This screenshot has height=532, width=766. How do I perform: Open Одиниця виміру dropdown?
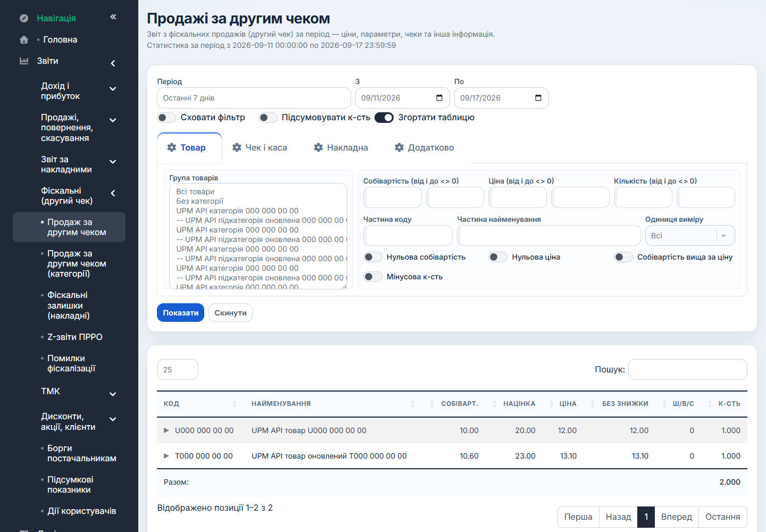pyautogui.click(x=690, y=236)
